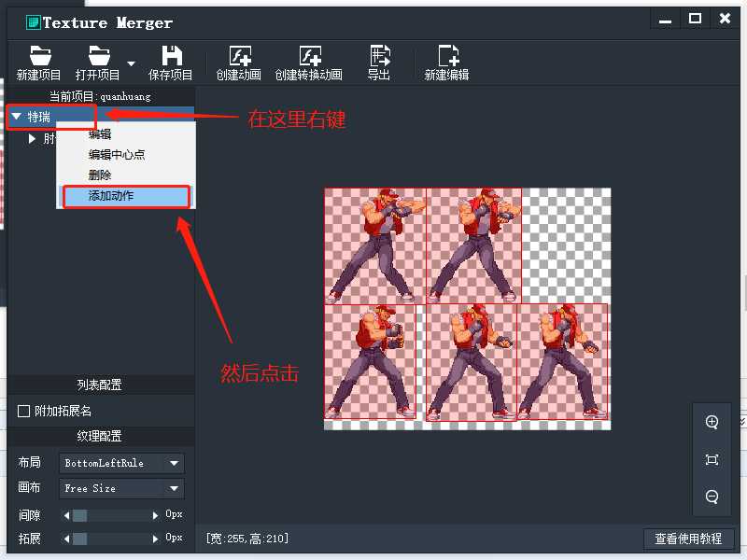Image resolution: width=747 pixels, height=560 pixels.
Task: Enable the 附加拓展名 checkbox
Action: click(x=23, y=411)
